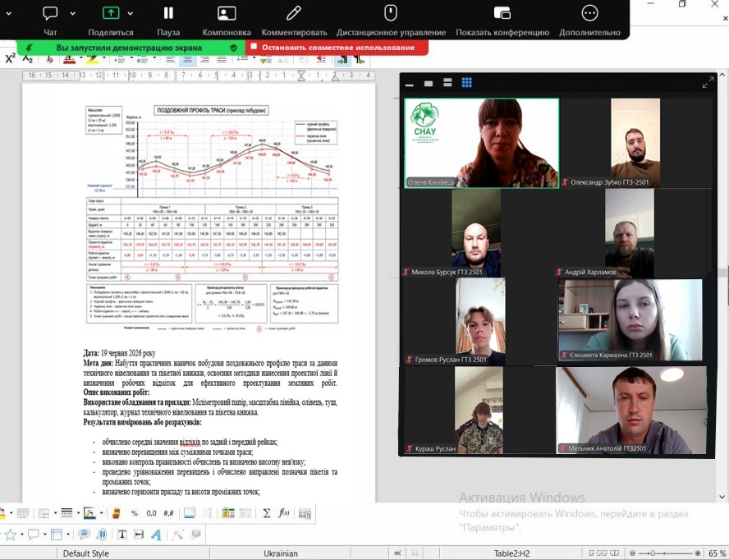Viewport: 729px width, 560px height.
Task: Toggle justified alignment
Action: click(x=222, y=60)
